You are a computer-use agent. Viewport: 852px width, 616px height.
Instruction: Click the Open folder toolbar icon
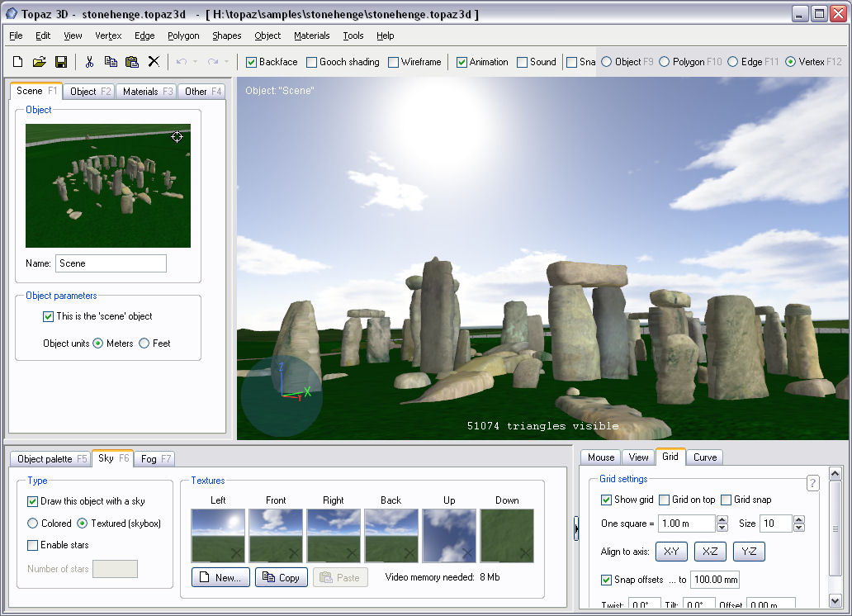pos(39,62)
